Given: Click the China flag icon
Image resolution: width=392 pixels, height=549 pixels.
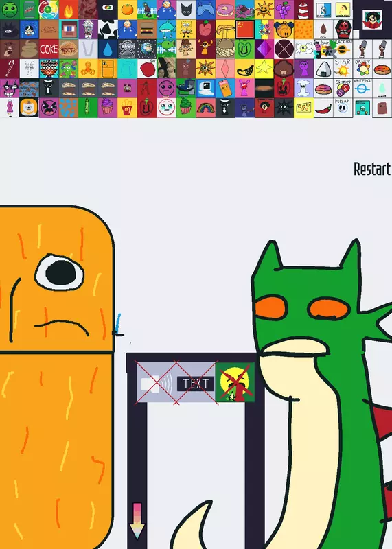Looking at the screenshot, I should (x=245, y=30).
